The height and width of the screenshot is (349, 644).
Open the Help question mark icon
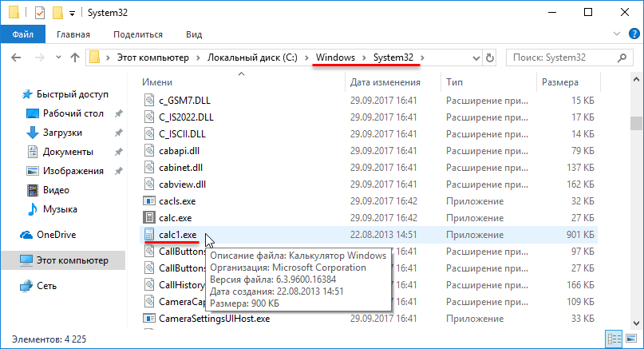(632, 34)
